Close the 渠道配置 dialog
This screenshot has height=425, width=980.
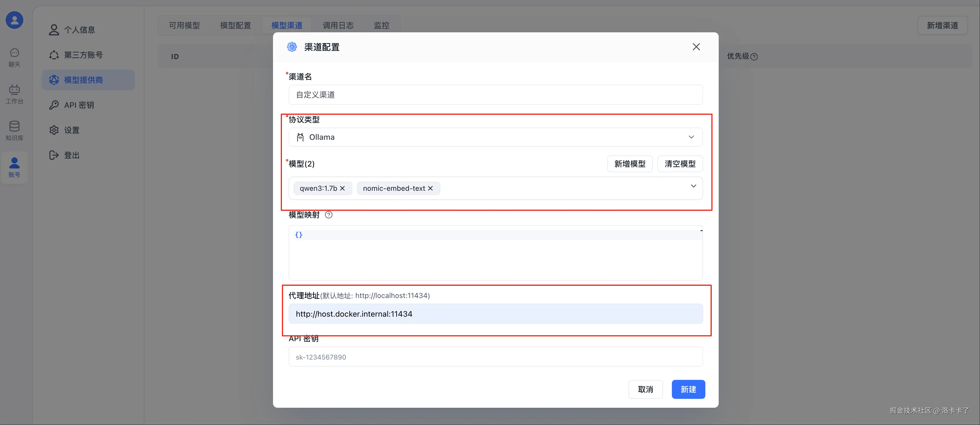coord(696,47)
